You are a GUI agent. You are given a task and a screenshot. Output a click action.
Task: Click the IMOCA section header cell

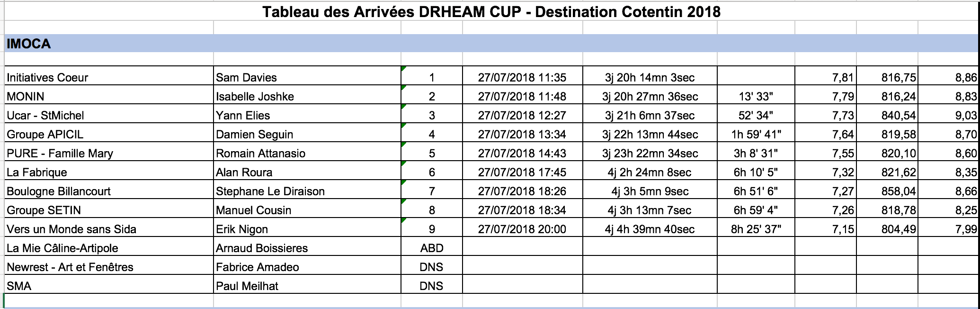(x=28, y=44)
